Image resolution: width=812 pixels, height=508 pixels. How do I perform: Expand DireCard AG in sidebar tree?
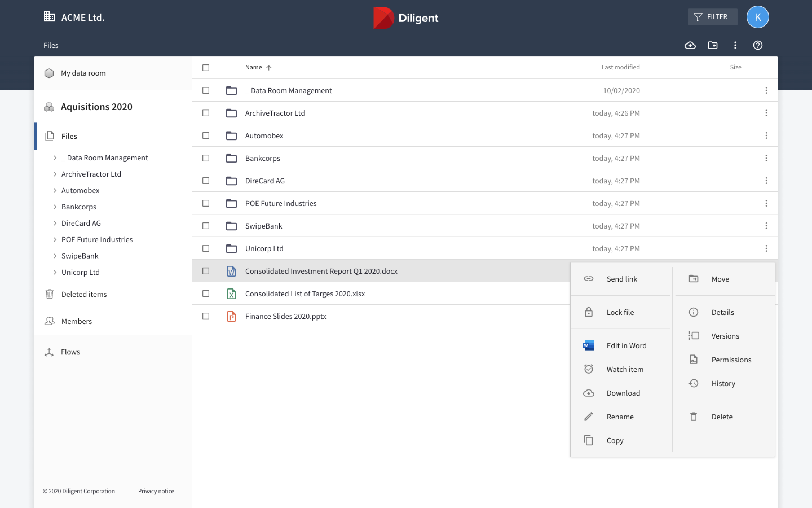click(x=55, y=223)
